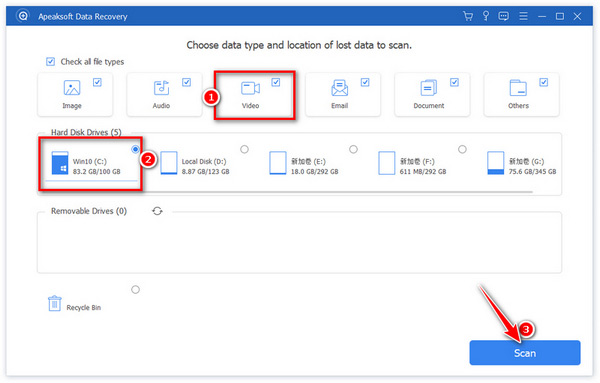Click the Recycle Bin label
This screenshot has height=383, width=600.
pos(83,308)
